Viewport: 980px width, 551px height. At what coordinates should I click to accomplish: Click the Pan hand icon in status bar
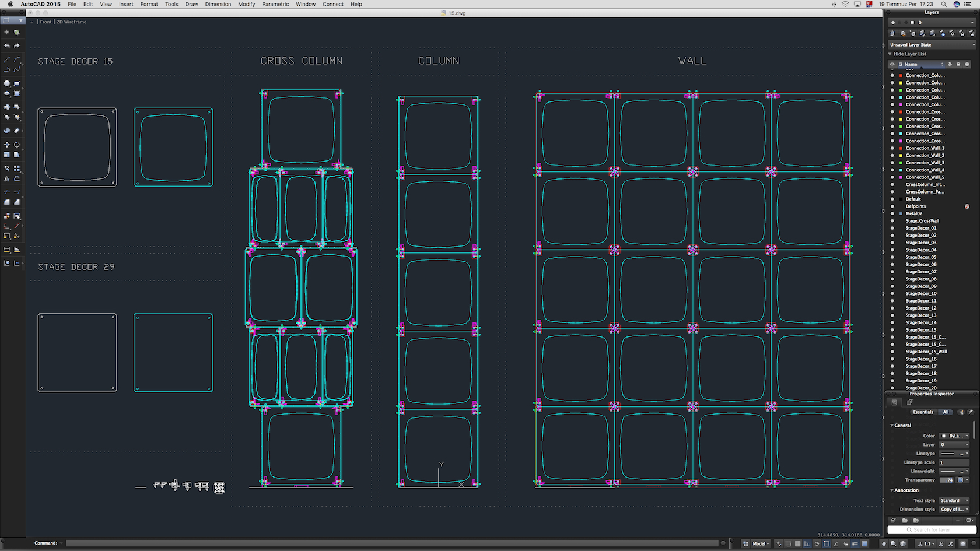[884, 543]
